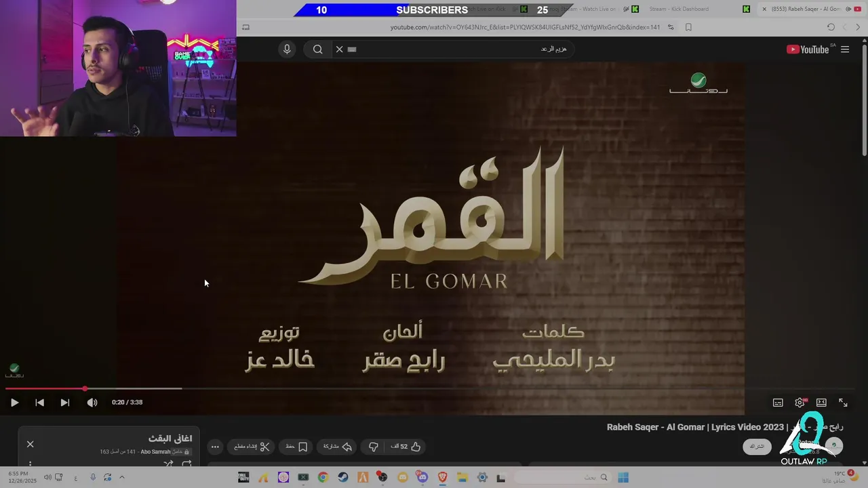The width and height of the screenshot is (868, 488).
Task: Open more actions three-dot menu
Action: point(215,447)
